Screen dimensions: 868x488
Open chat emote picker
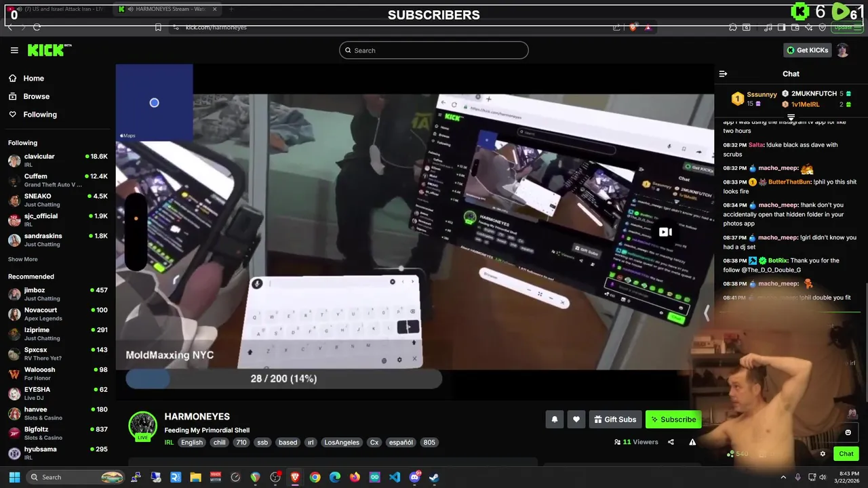[848, 432]
